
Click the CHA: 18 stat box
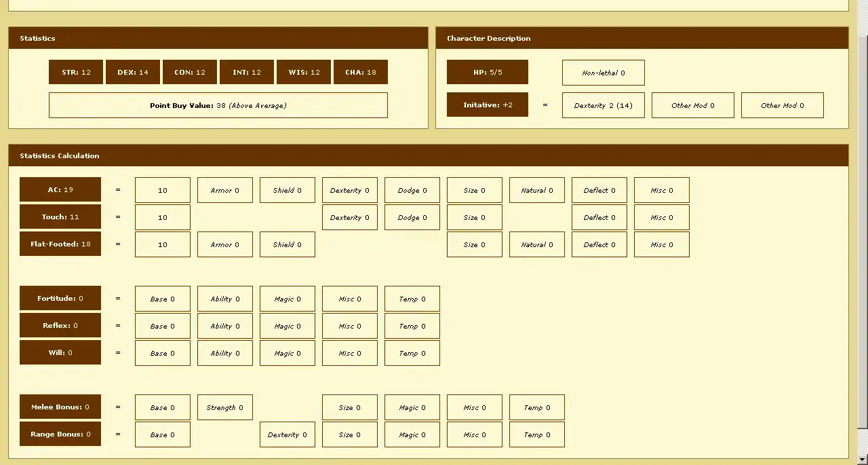point(361,72)
